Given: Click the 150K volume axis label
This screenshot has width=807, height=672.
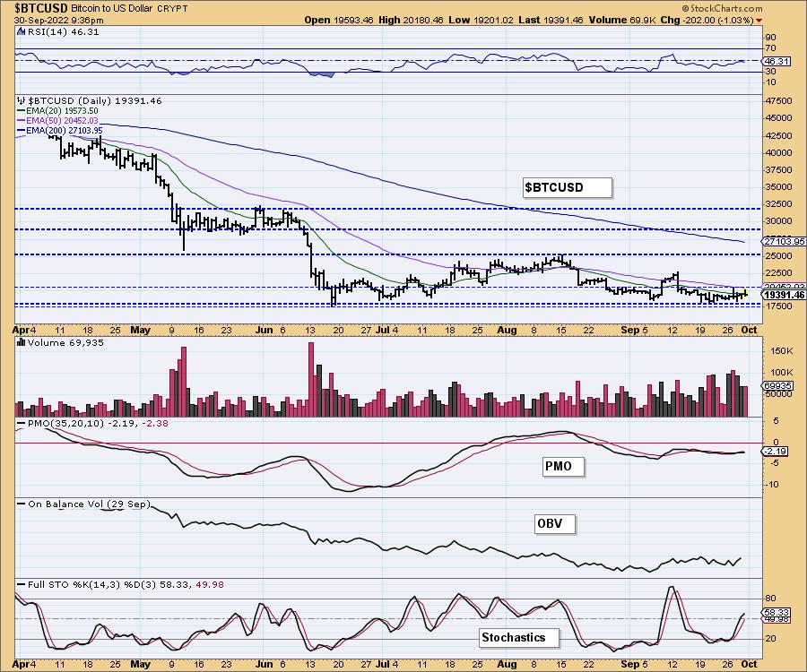Looking at the screenshot, I should 782,350.
